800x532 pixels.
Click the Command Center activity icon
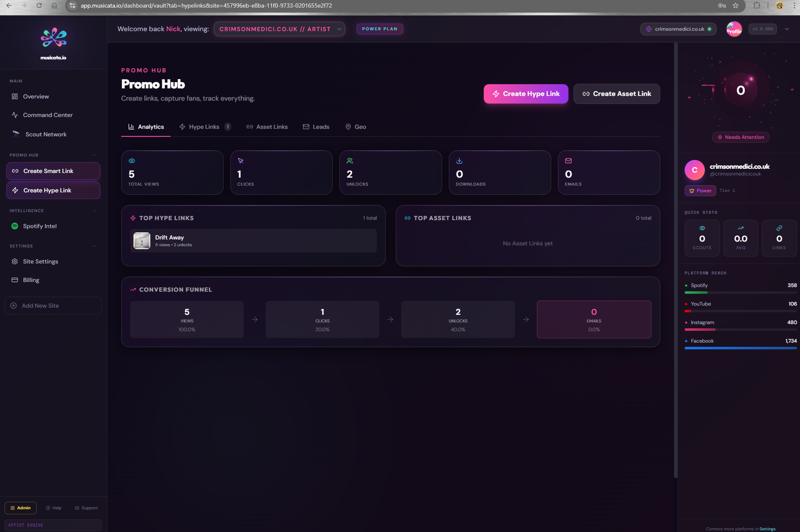tap(15, 115)
